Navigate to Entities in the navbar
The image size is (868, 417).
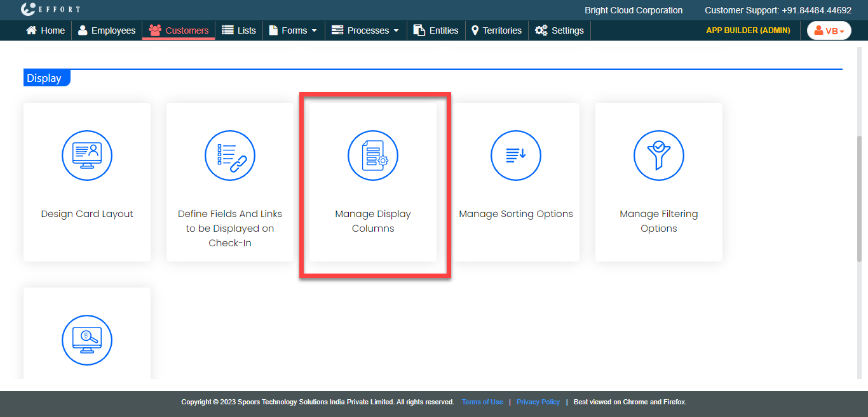pyautogui.click(x=436, y=30)
